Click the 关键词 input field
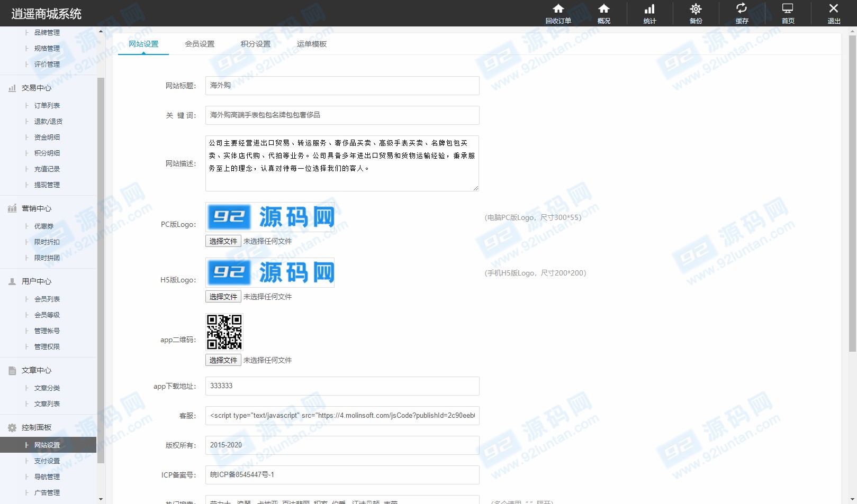Image resolution: width=857 pixels, height=504 pixels. [x=342, y=115]
